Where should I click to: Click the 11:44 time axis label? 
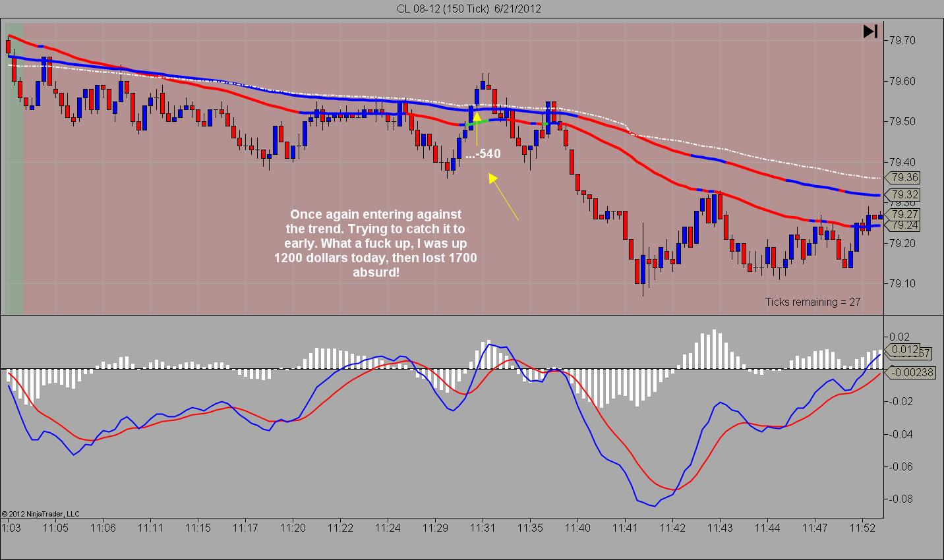point(767,528)
